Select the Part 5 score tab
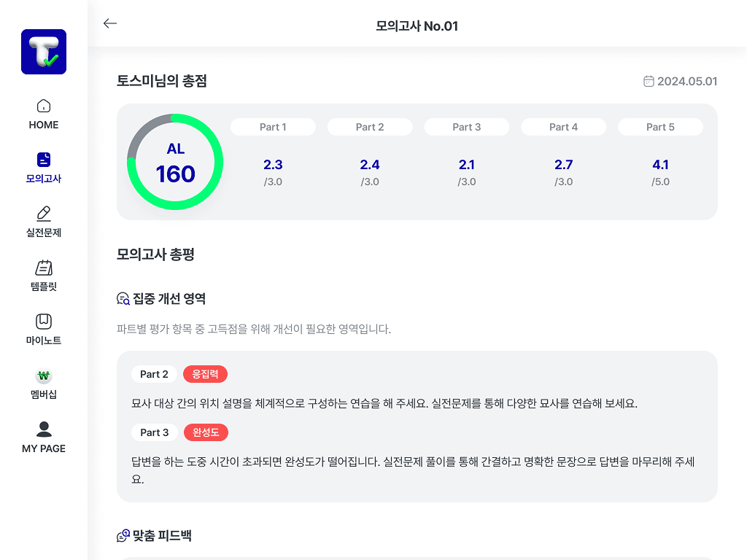747x560 pixels. [660, 127]
